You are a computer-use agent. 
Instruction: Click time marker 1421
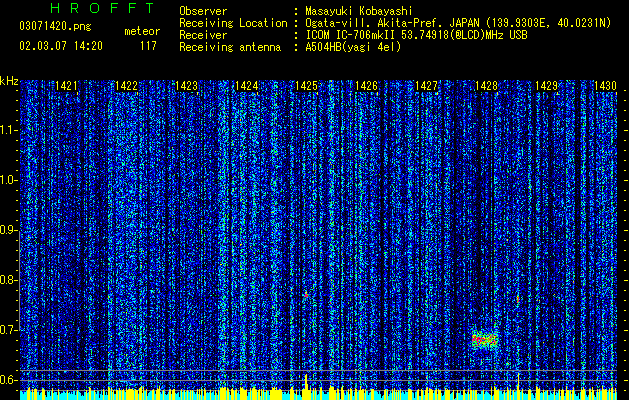click(66, 86)
